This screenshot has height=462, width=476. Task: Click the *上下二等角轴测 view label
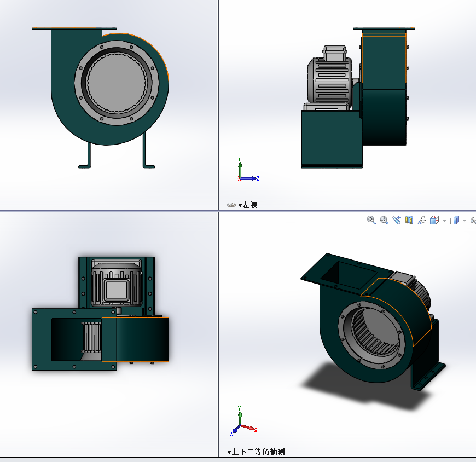[x=256, y=452]
